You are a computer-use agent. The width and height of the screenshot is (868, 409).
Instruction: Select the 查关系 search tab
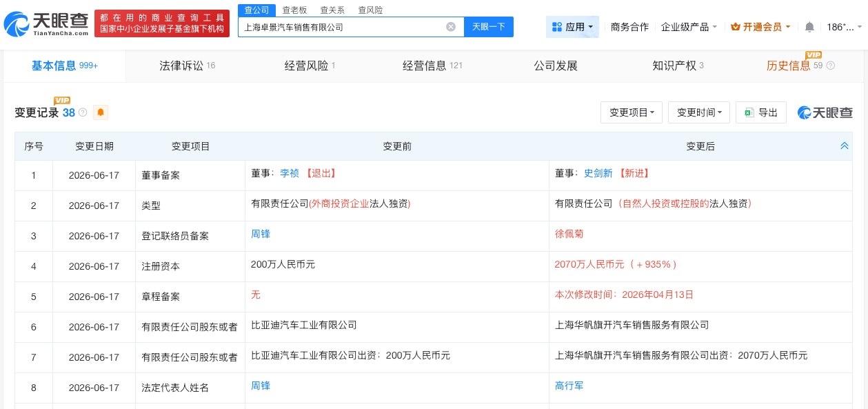[332, 10]
